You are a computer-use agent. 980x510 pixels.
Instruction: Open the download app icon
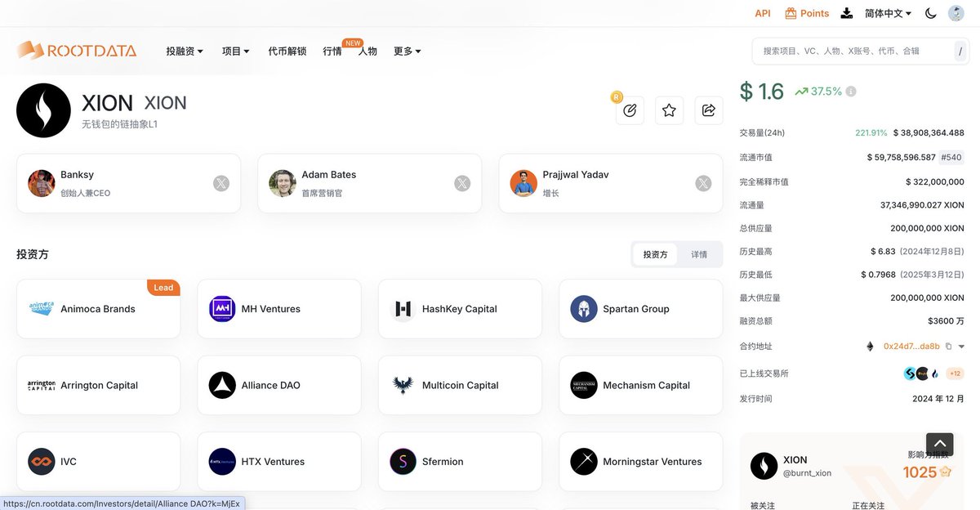click(847, 13)
